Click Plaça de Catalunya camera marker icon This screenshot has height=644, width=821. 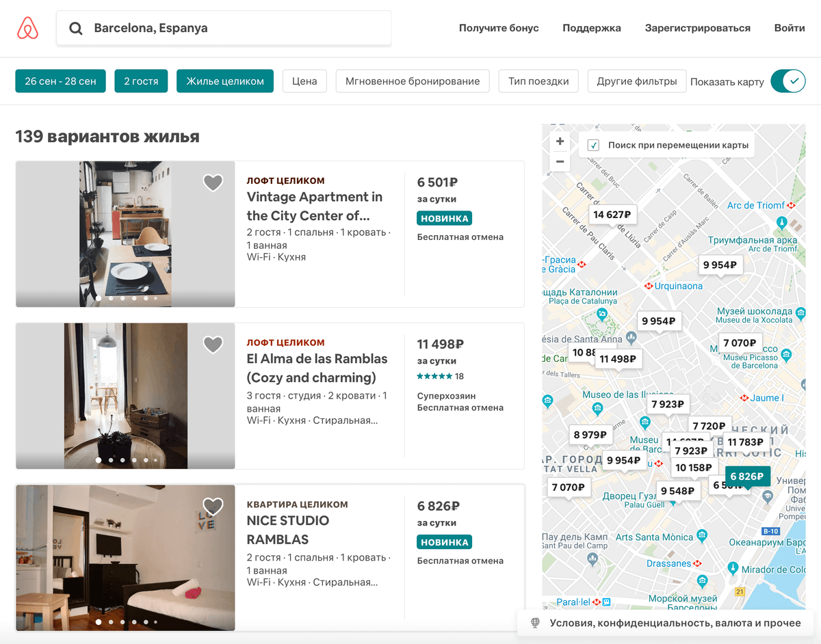(602, 314)
